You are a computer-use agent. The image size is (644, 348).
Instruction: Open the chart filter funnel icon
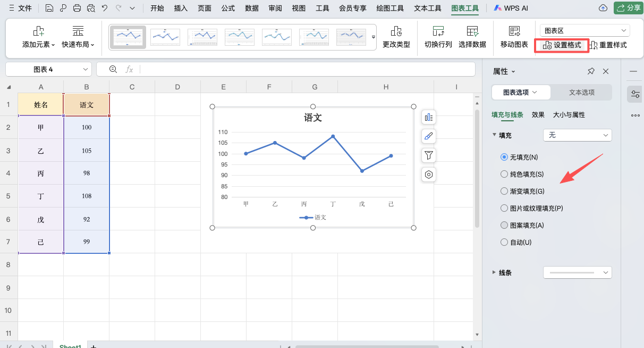tap(428, 155)
